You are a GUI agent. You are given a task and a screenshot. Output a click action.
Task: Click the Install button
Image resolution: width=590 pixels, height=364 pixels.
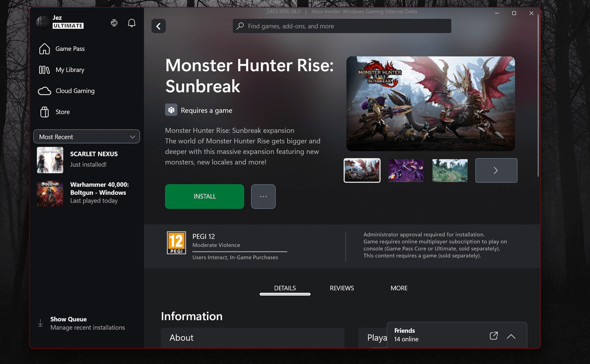[x=204, y=196]
